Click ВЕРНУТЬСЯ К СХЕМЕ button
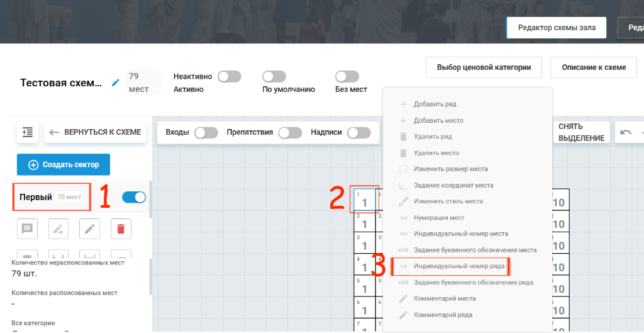Screen dimensions: 644x333 96,132
